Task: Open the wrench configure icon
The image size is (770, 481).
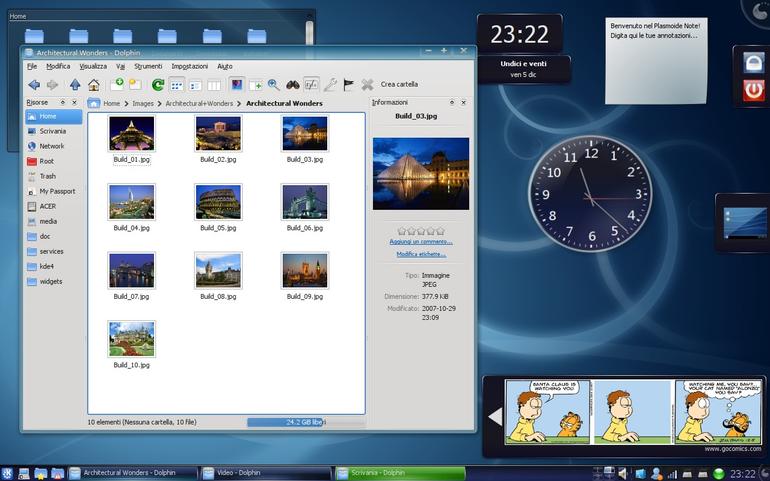Action: (x=330, y=85)
